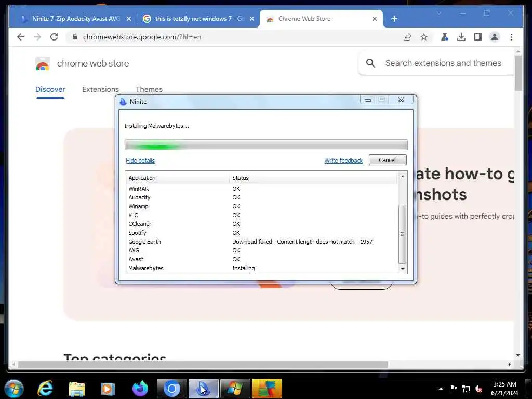The height and width of the screenshot is (399, 532).
Task: Click the Ninite taskbar button
Action: [203, 389]
